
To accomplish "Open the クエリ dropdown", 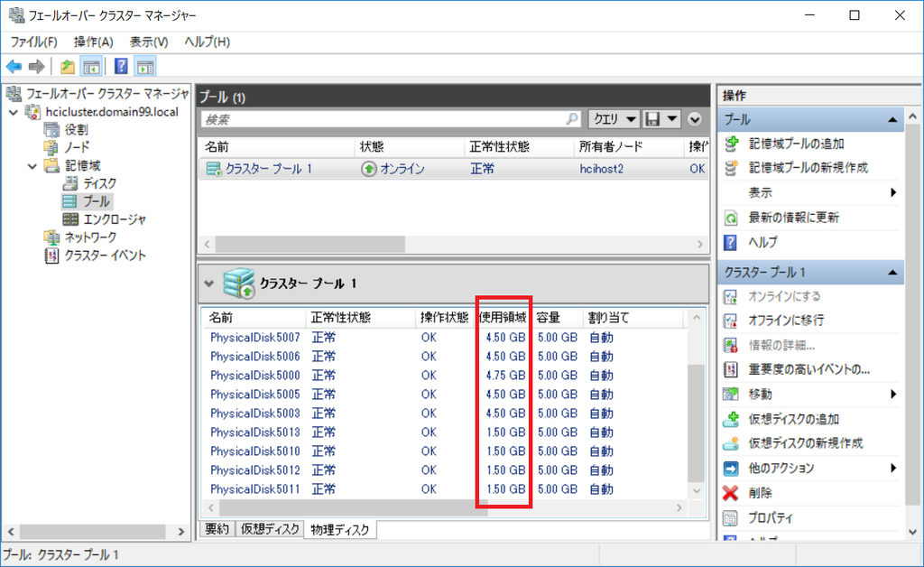I will click(614, 119).
